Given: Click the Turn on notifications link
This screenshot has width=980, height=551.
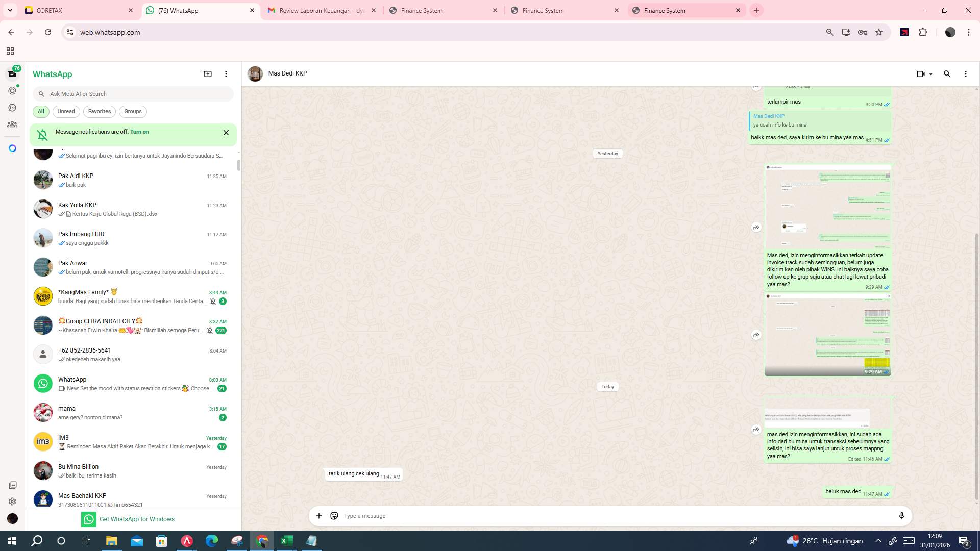Looking at the screenshot, I should [x=140, y=132].
